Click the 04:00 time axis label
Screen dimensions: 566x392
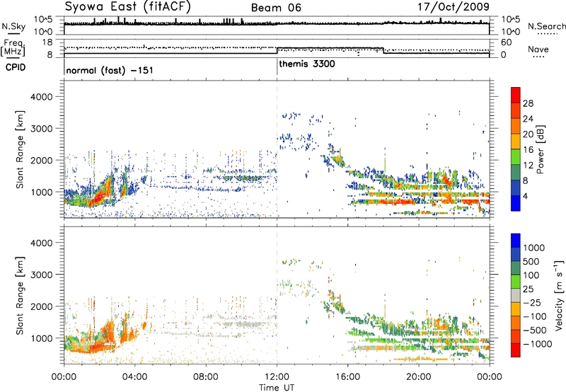134,377
